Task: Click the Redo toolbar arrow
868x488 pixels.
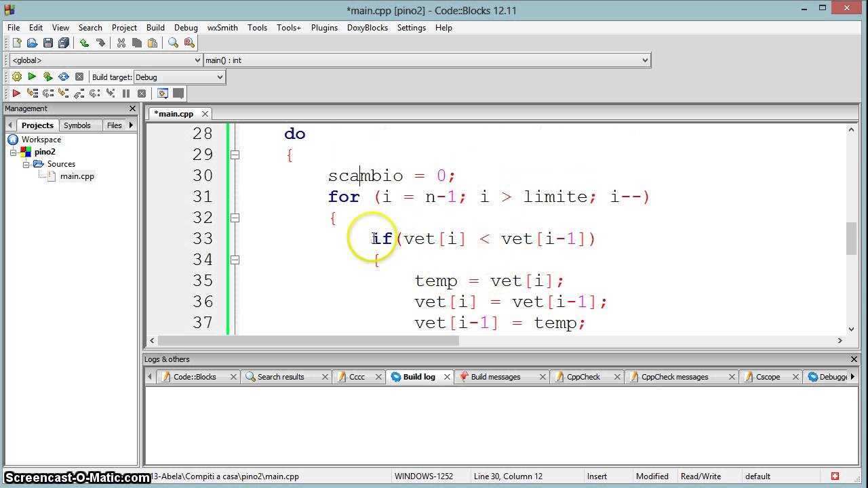Action: click(x=100, y=43)
